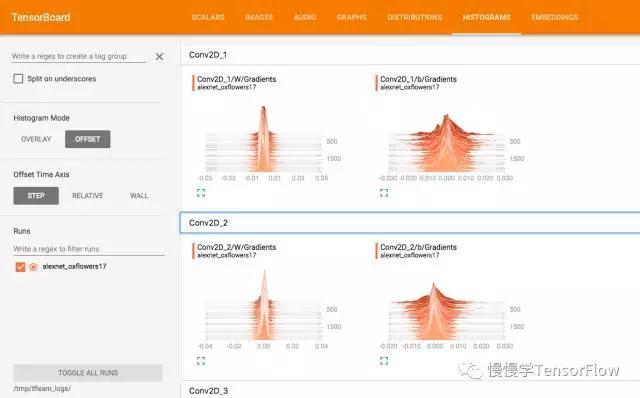
Task: Expand Conv2D_1/b/Gradients chart to fullscreen
Action: pos(384,193)
